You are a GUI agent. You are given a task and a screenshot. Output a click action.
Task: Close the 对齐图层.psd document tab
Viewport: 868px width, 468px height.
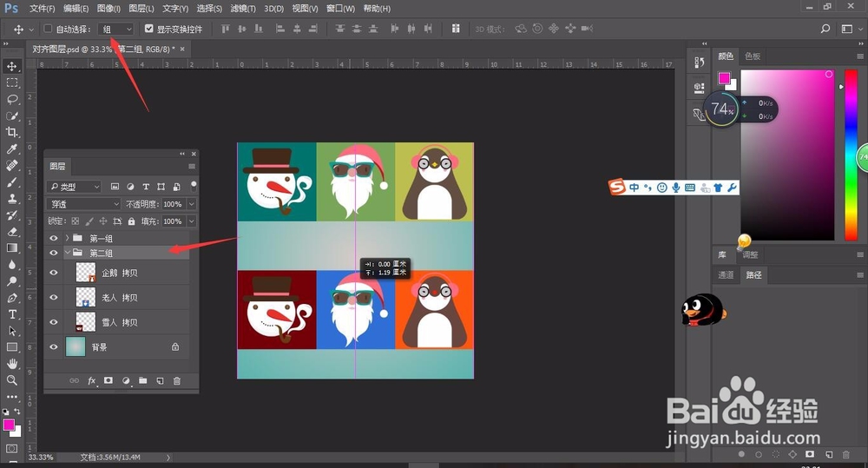182,49
